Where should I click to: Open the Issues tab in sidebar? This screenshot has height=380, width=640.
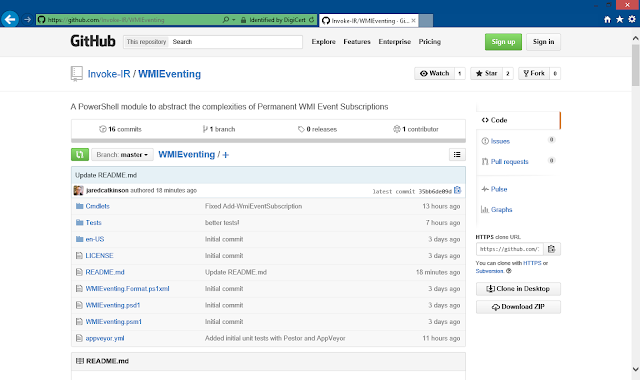point(500,141)
